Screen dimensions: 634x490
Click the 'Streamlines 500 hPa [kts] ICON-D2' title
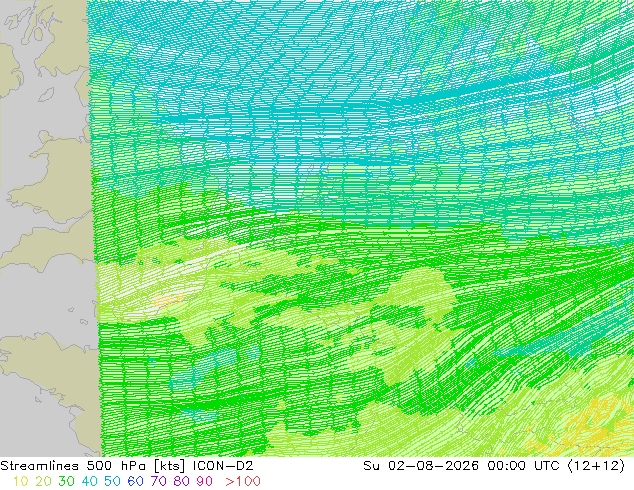pos(127,466)
